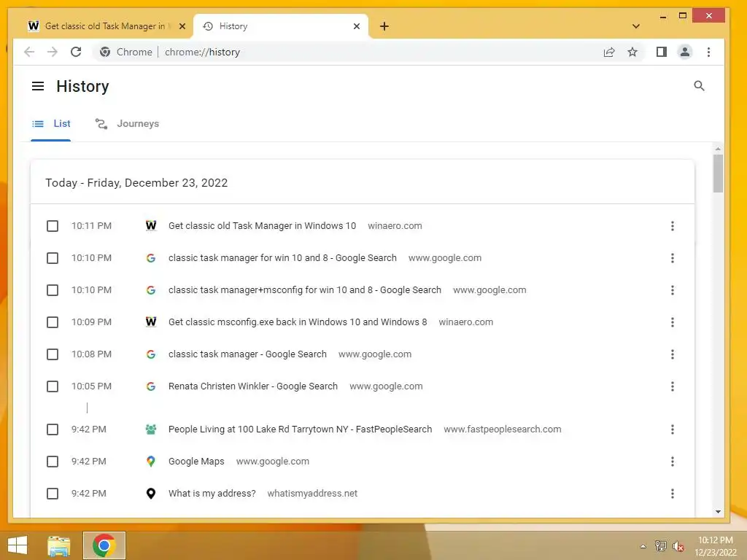Click the Google Maps favicon in history
747x560 pixels.
150,462
